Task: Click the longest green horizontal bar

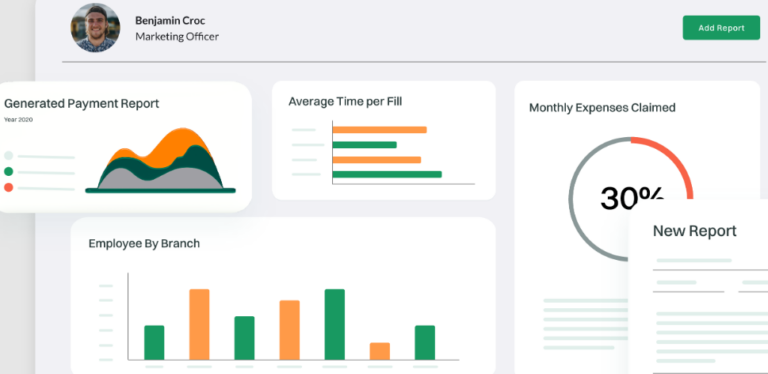Action: point(387,174)
